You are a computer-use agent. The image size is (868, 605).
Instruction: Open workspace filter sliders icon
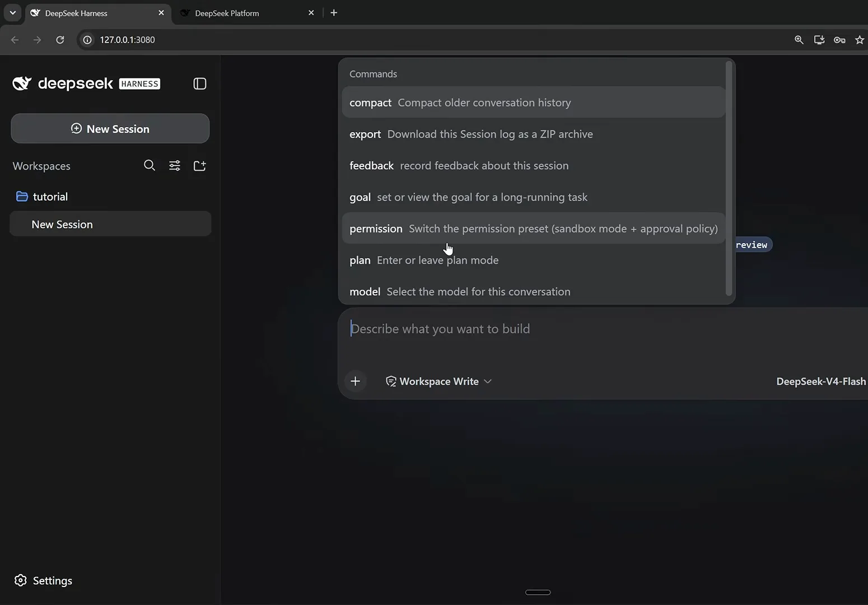pos(175,165)
